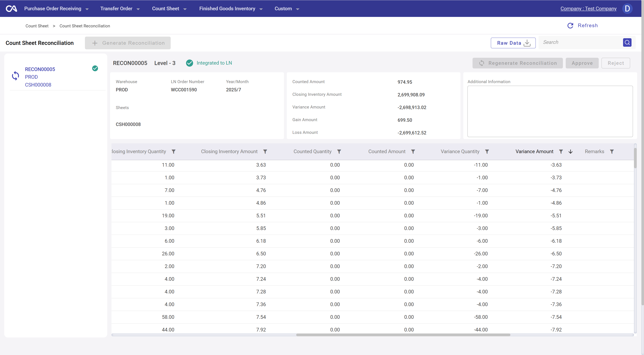
Task: Click the Variance Amount sort descending arrow
Action: coord(571,152)
